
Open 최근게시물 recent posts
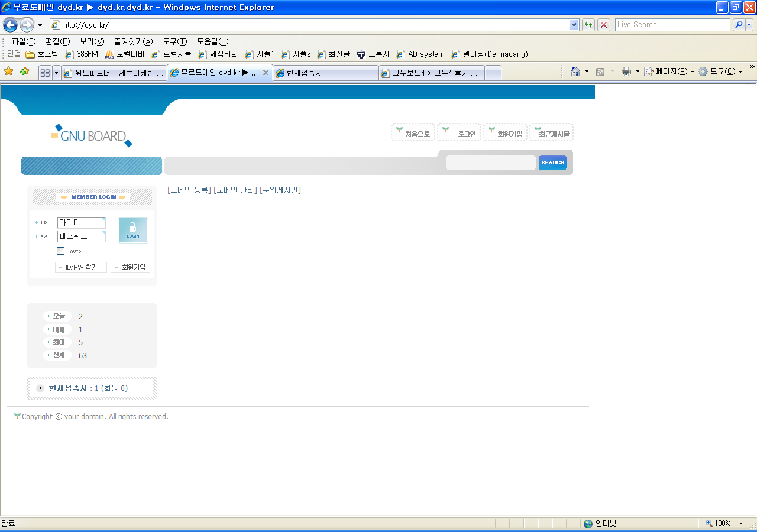552,132
